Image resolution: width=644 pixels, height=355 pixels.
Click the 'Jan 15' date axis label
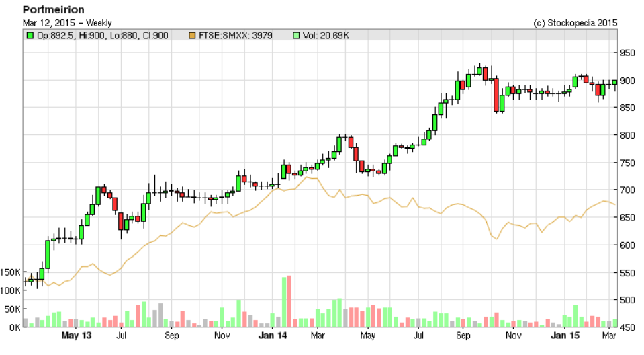[x=565, y=336]
